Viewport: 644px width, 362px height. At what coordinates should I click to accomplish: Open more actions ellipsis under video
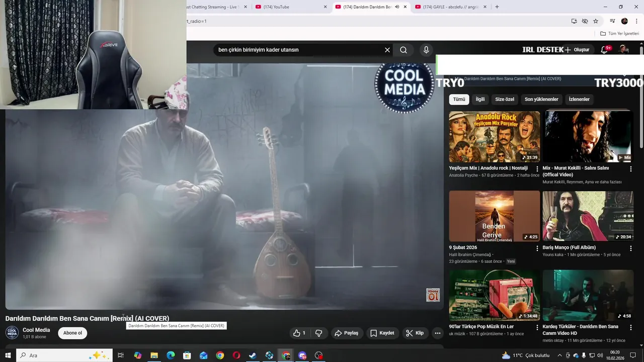(x=437, y=333)
